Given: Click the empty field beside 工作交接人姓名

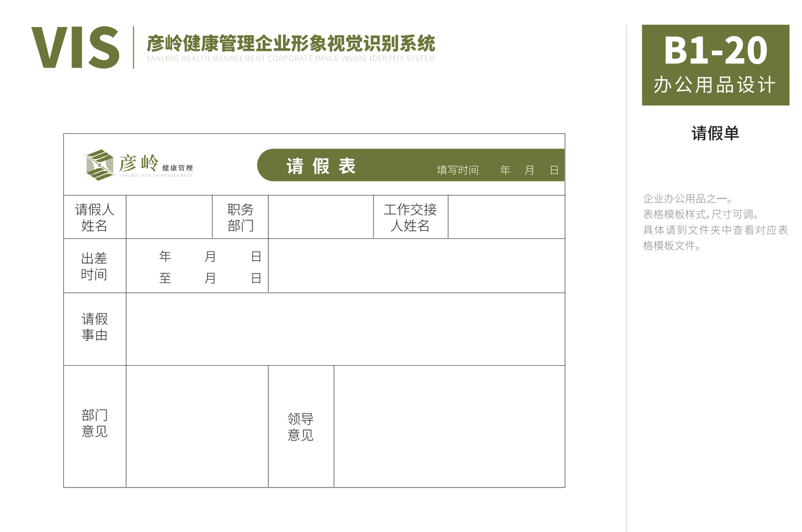Looking at the screenshot, I should (x=506, y=217).
